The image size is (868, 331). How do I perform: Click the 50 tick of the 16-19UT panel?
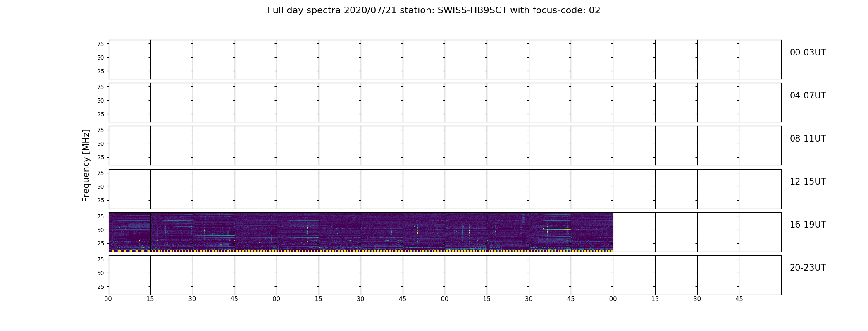click(100, 230)
